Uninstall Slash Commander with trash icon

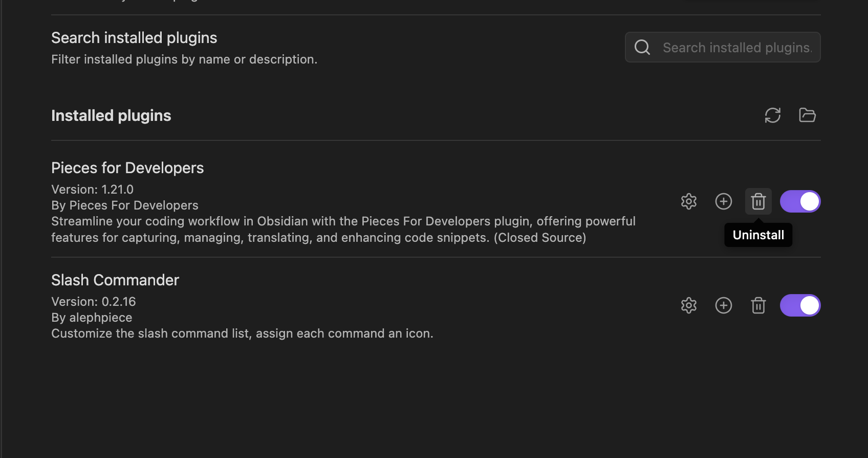[x=758, y=305]
